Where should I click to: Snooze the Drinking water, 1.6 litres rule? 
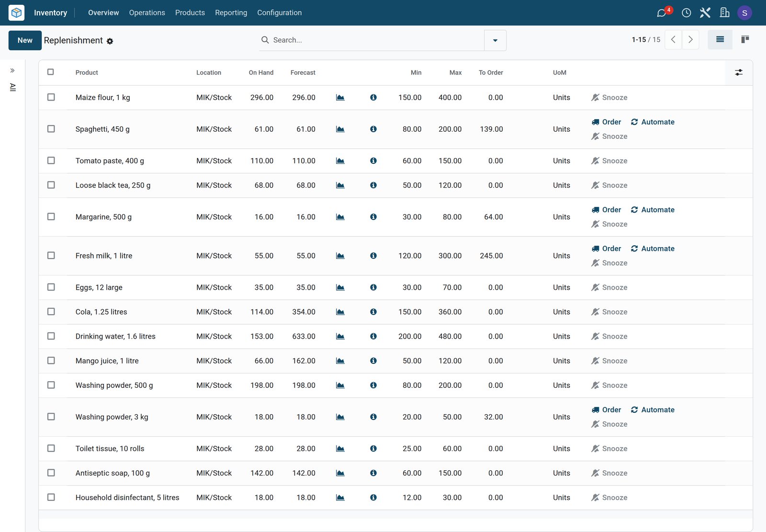coord(609,337)
